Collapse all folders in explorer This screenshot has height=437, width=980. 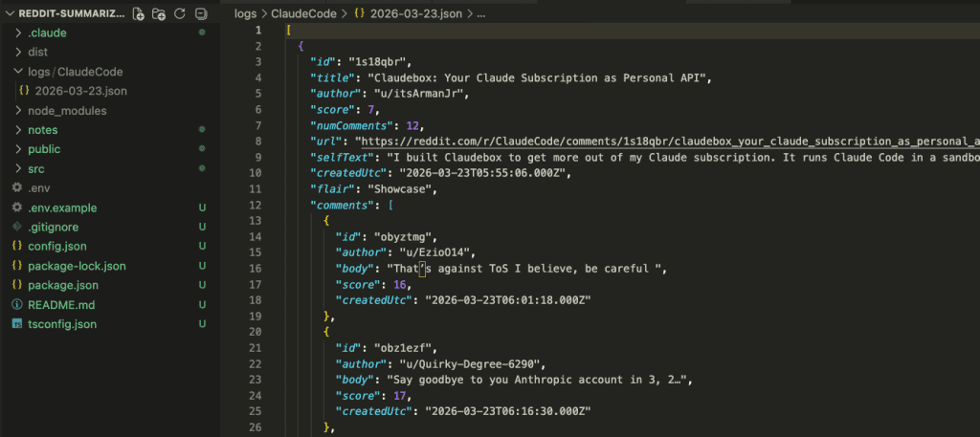click(x=200, y=13)
